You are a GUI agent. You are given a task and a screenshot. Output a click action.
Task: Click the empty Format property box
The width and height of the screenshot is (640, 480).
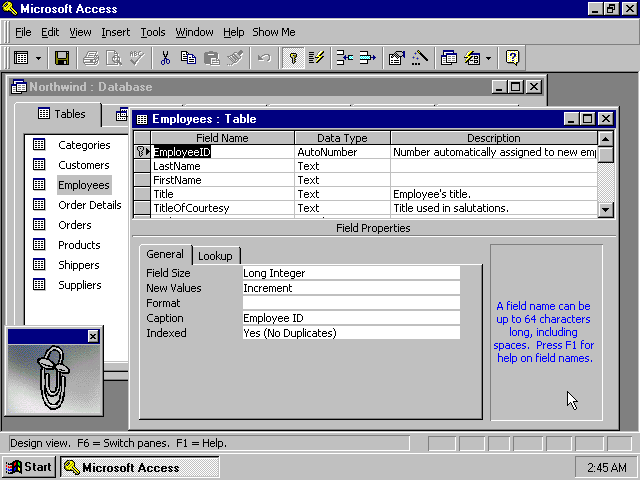pyautogui.click(x=351, y=303)
